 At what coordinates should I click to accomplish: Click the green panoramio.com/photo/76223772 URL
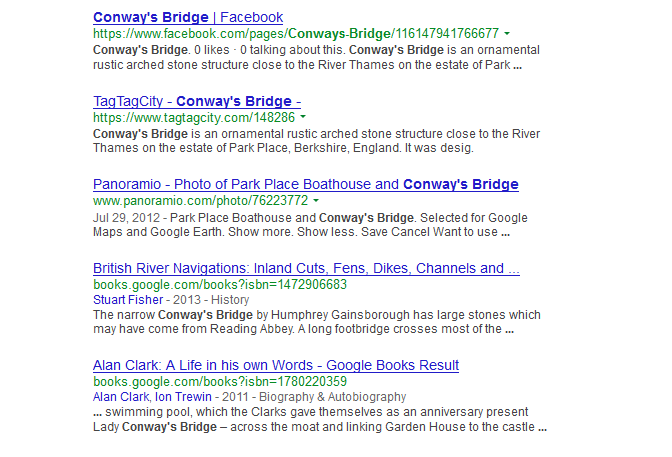[200, 201]
